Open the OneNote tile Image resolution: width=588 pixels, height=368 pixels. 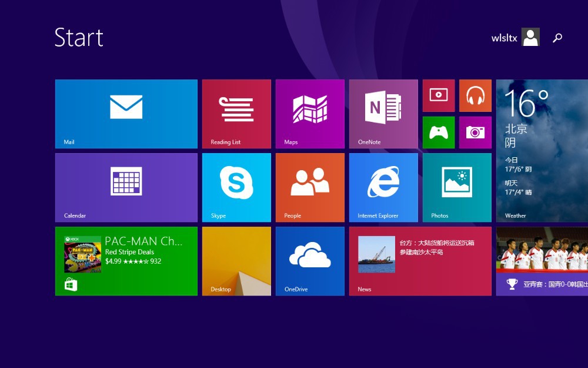point(383,114)
